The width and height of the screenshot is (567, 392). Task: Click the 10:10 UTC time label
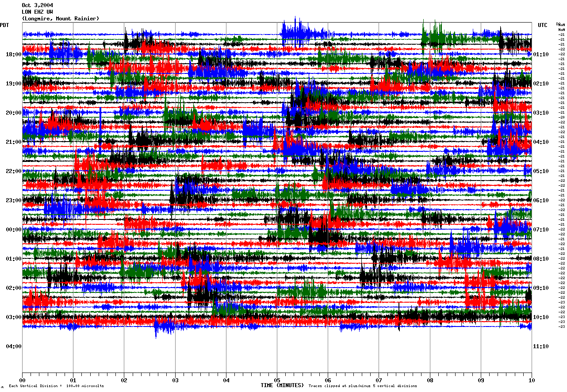tap(541, 317)
